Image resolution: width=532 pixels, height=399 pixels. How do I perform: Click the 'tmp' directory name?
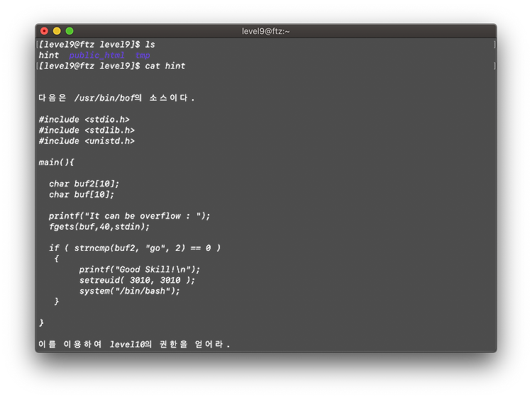pyautogui.click(x=143, y=55)
